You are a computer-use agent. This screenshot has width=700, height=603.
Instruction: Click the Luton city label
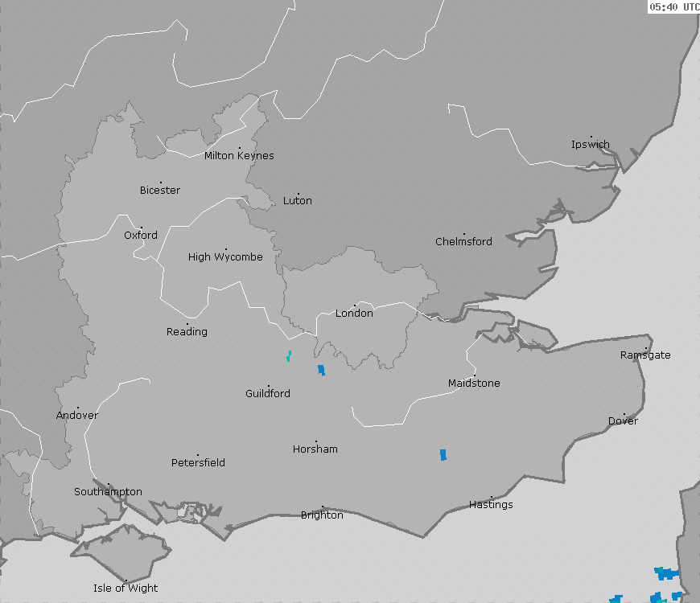[x=298, y=200]
